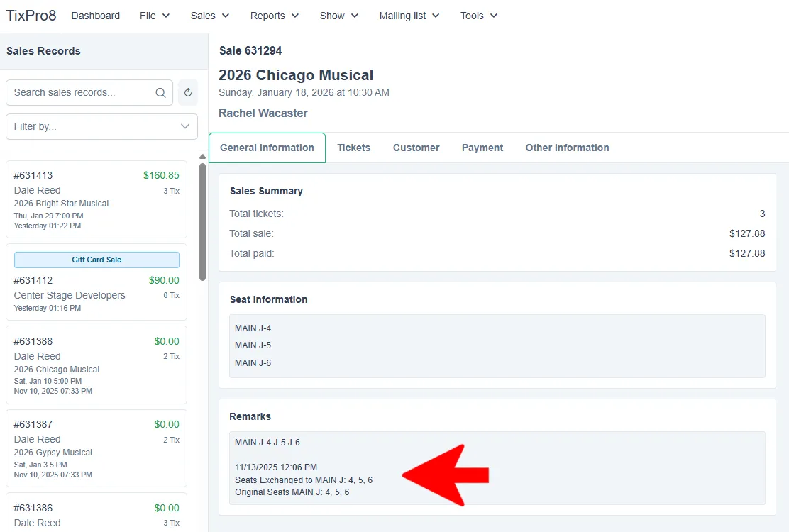Click 'Original Seats MAIN J: 4, 5, 6'
Viewport: 789px width, 532px height.
tap(292, 492)
